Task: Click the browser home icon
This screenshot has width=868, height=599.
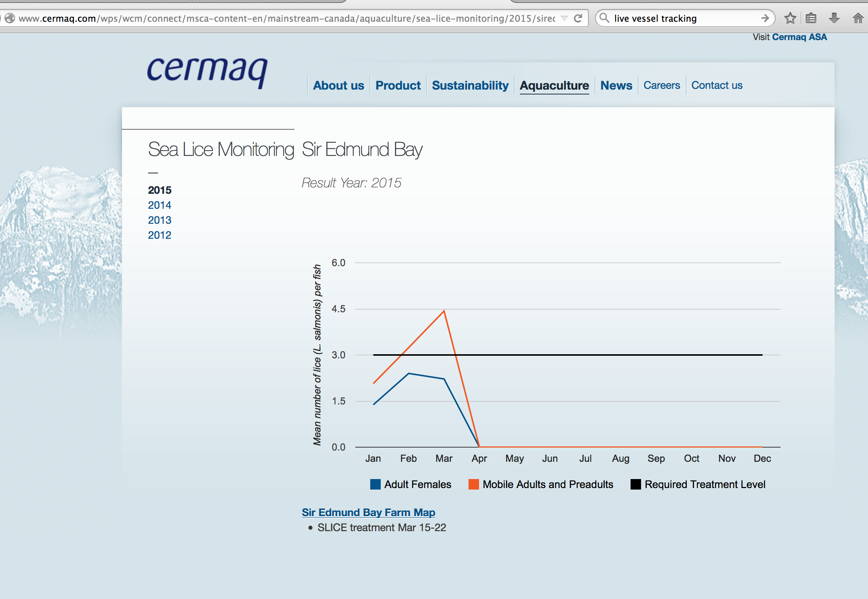Action: click(x=858, y=18)
